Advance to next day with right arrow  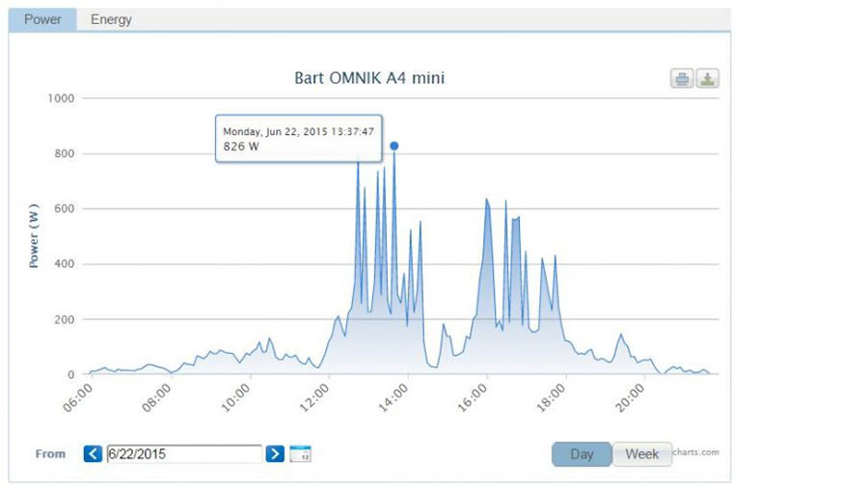[275, 453]
